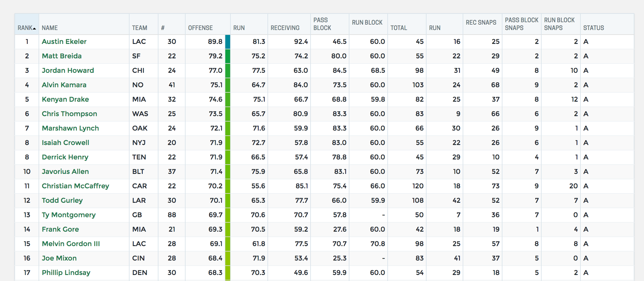The height and width of the screenshot is (281, 644).
Task: Click the blue grade bar beside Austin Ekeler's 89.8
Action: tap(228, 42)
